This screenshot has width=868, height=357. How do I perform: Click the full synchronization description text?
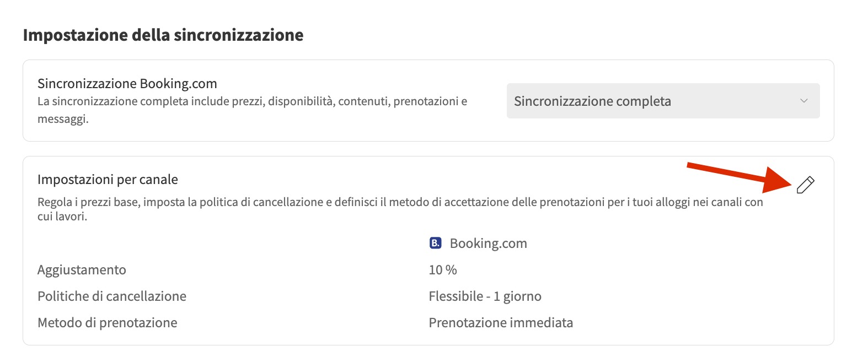252,101
